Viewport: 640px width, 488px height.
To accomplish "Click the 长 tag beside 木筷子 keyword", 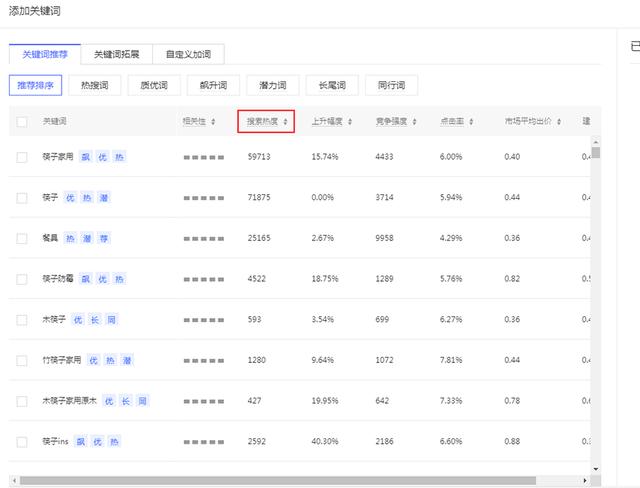I will 95,319.
